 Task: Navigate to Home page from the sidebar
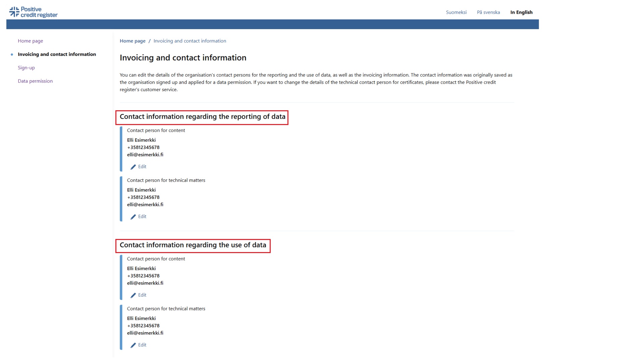(x=30, y=41)
